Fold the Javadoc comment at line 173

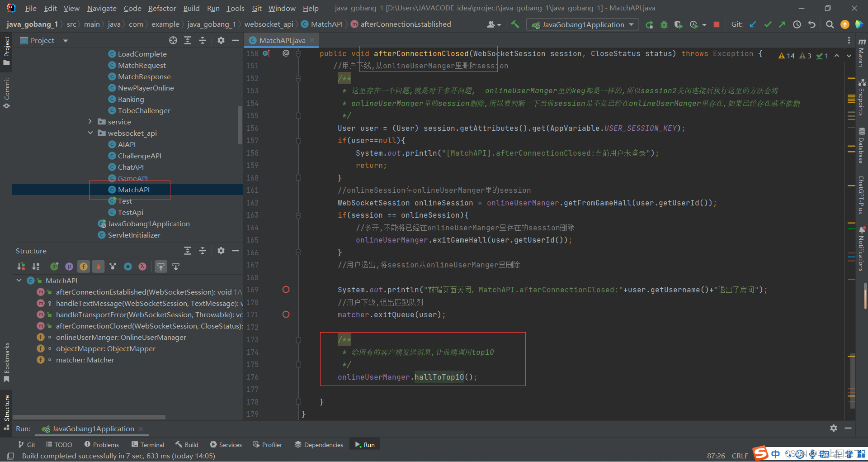point(298,339)
